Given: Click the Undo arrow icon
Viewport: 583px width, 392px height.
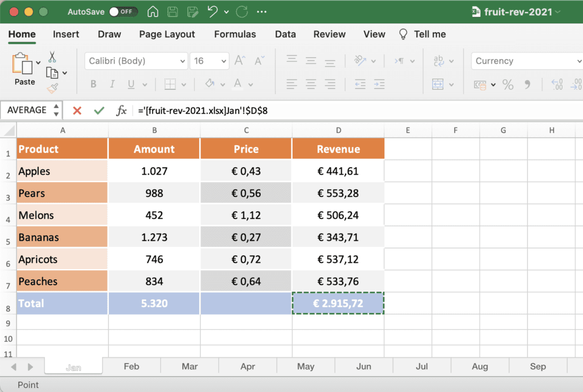Looking at the screenshot, I should (x=212, y=11).
